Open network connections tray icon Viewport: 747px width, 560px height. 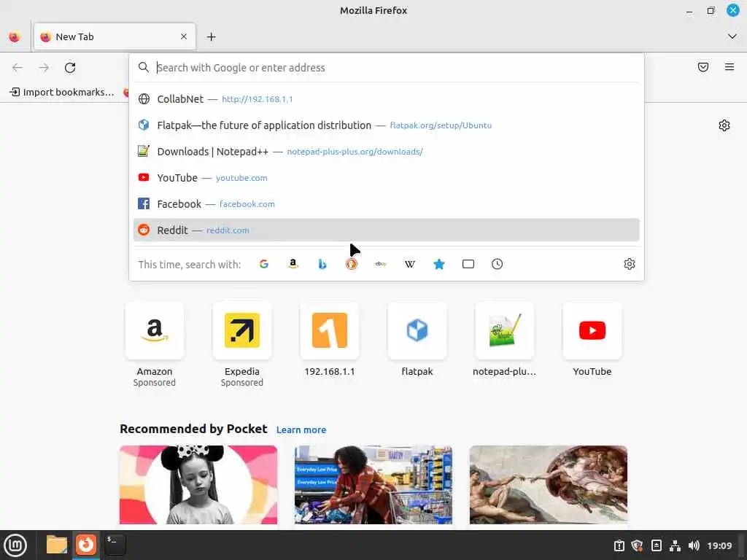coord(675,545)
